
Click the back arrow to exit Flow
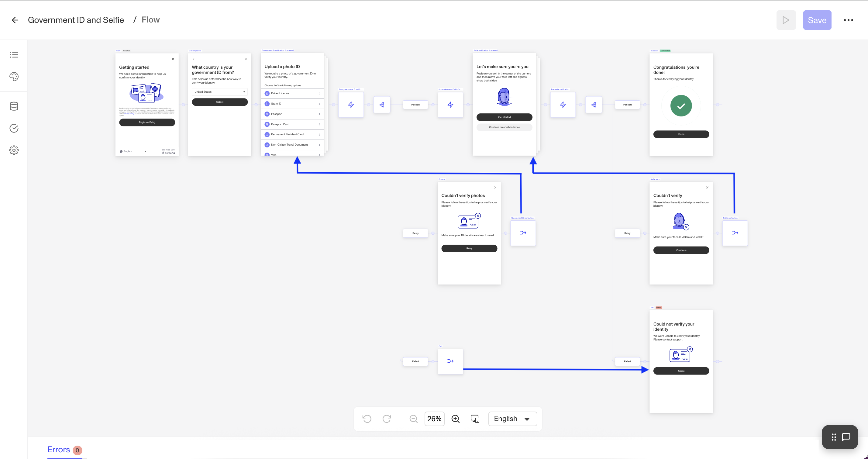tap(15, 20)
